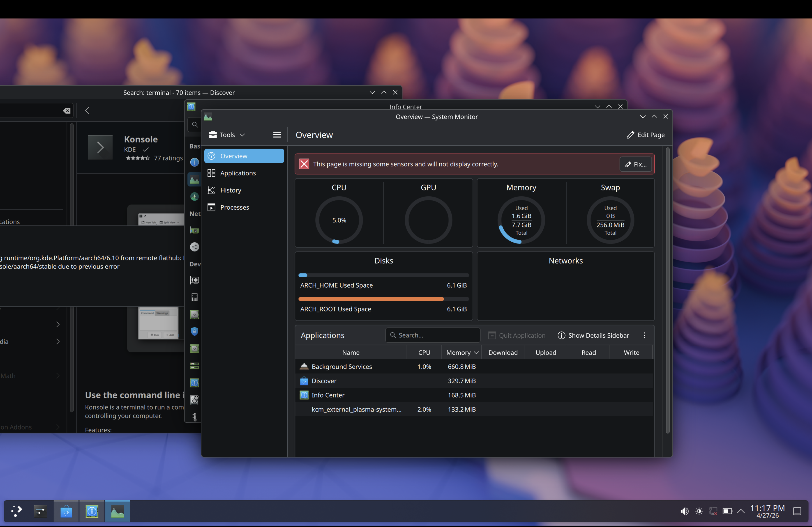Open the application launcher on the taskbar
Screen dimensions: 812x527
pos(16,511)
